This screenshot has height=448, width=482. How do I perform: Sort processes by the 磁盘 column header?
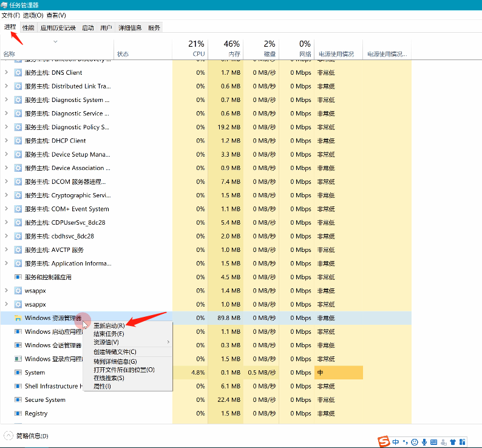click(x=261, y=49)
